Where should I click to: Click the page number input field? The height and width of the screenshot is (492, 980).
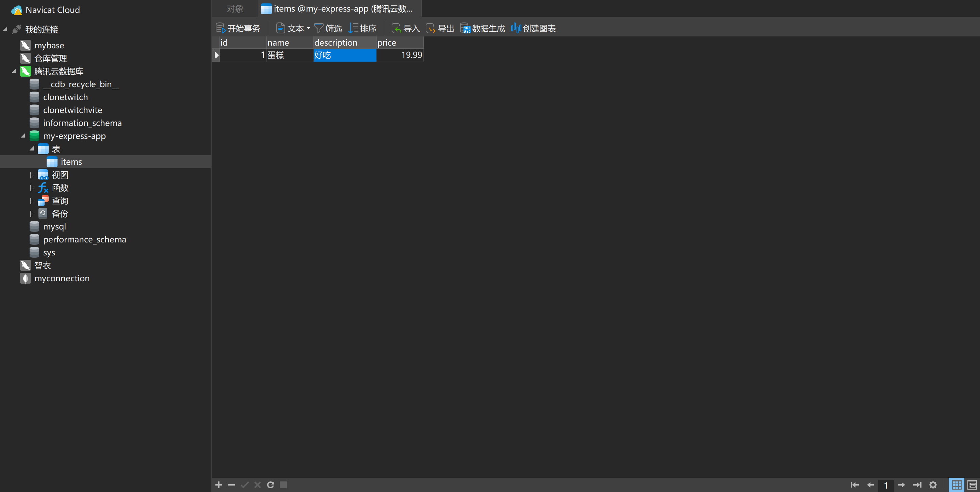(x=886, y=485)
